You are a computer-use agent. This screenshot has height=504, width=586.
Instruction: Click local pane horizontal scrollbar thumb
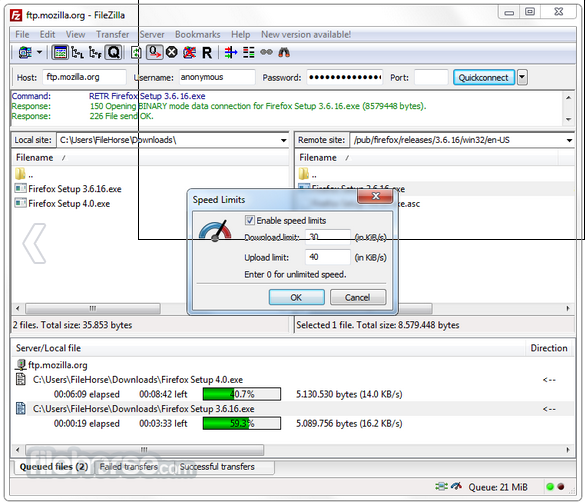[x=93, y=309]
